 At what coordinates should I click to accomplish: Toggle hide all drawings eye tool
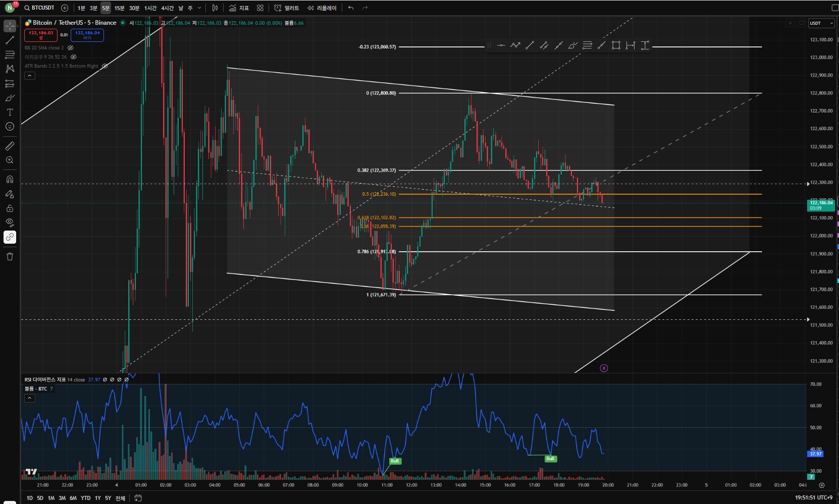[x=10, y=222]
